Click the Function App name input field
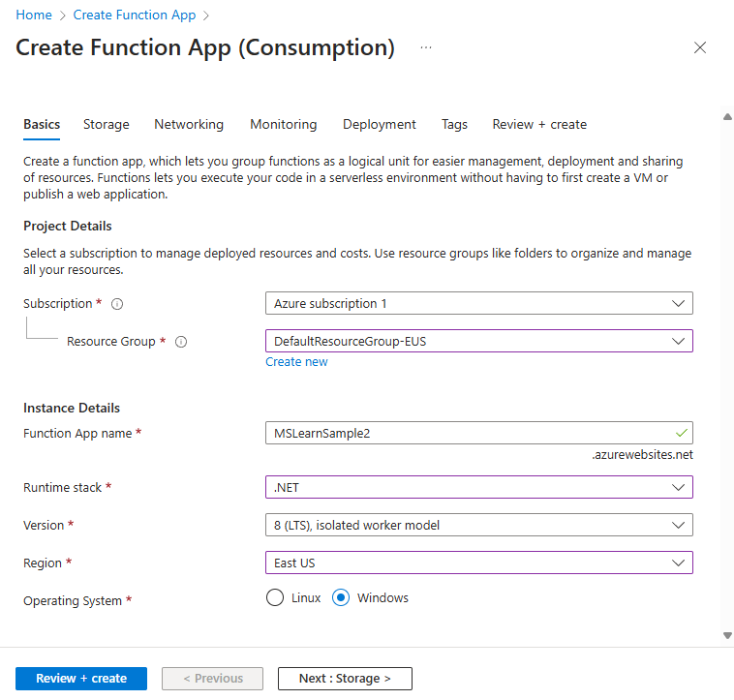 coord(470,434)
